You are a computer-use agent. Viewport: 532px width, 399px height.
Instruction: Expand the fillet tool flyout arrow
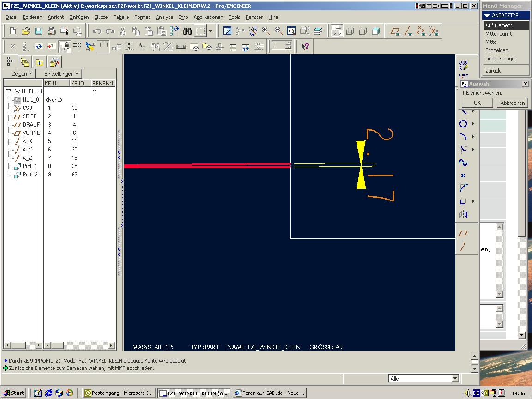473,150
